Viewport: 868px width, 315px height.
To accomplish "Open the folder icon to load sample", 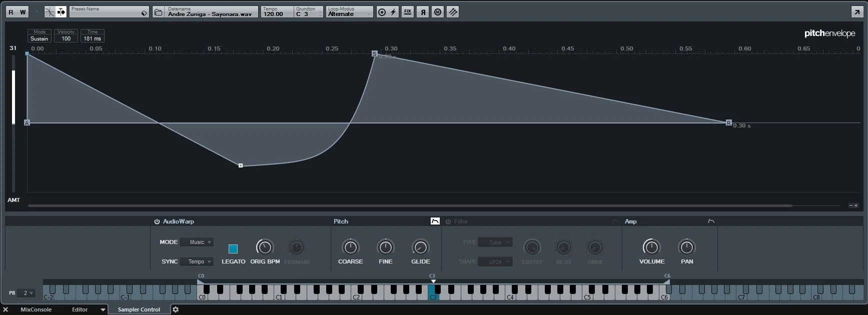I will pos(158,12).
